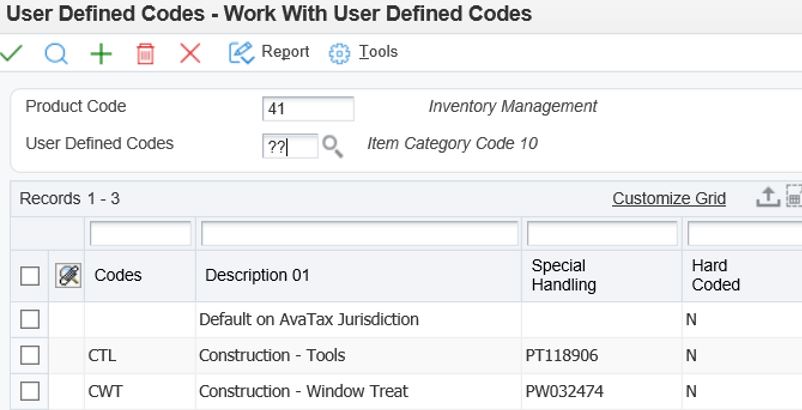Image resolution: width=802 pixels, height=410 pixels.
Task: Click the Description 01 filter box
Action: click(359, 234)
